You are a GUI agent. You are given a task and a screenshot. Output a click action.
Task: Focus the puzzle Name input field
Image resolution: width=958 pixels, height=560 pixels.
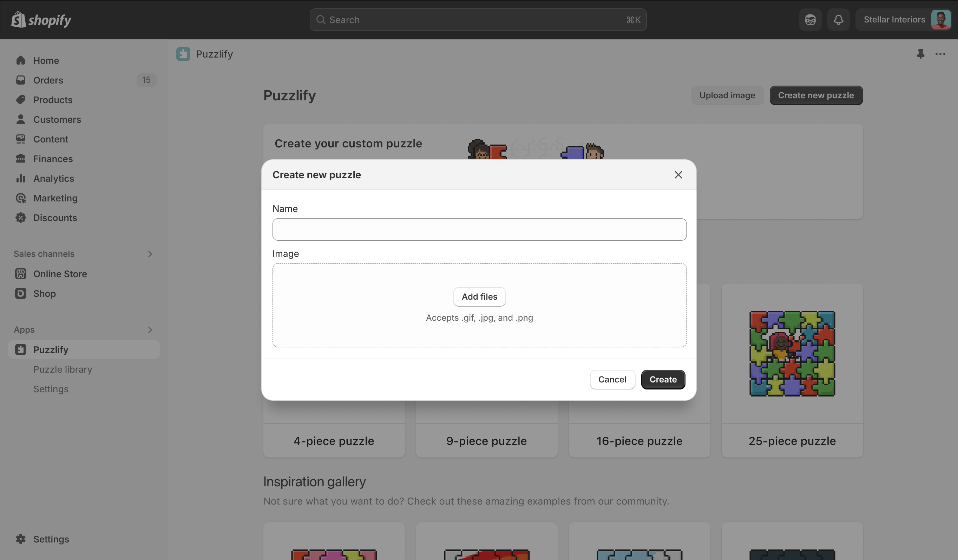[x=479, y=229]
